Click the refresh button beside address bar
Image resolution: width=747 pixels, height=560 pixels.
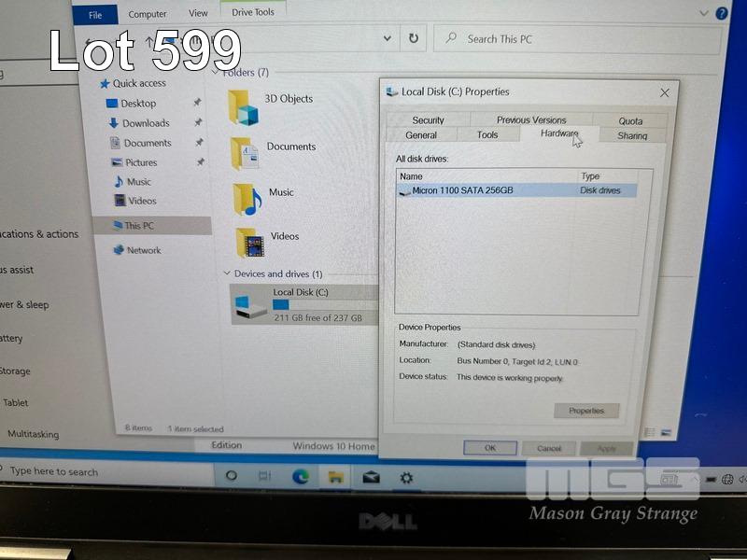414,38
